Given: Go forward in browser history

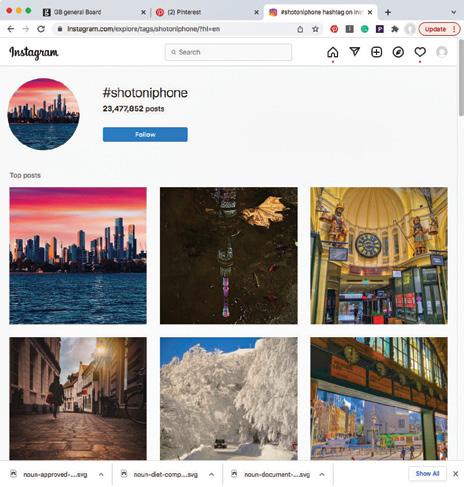Looking at the screenshot, I should click(26, 29).
